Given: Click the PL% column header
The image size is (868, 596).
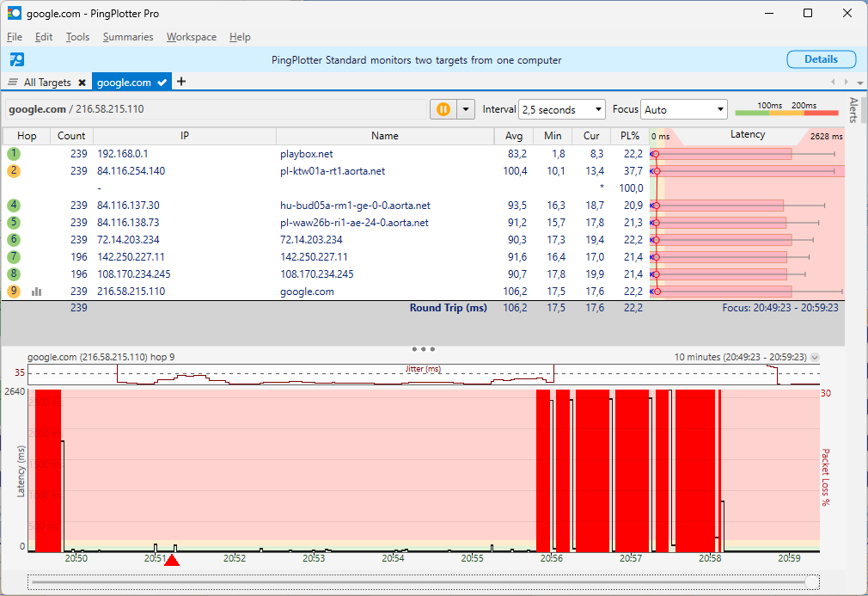Looking at the screenshot, I should tap(630, 136).
